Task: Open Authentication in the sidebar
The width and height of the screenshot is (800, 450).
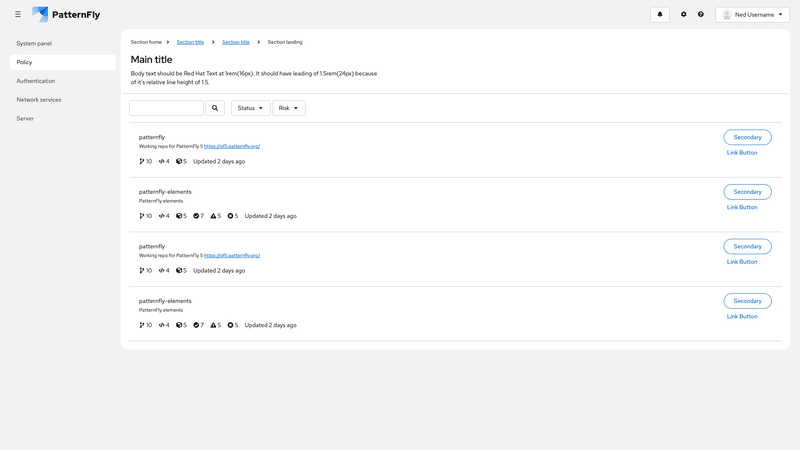Action: [x=36, y=81]
